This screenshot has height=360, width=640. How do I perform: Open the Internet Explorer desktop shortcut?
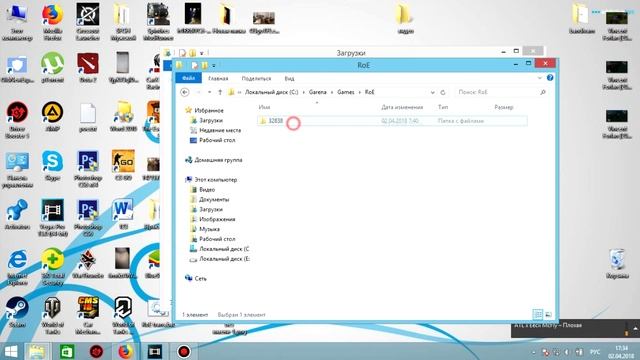click(17, 267)
